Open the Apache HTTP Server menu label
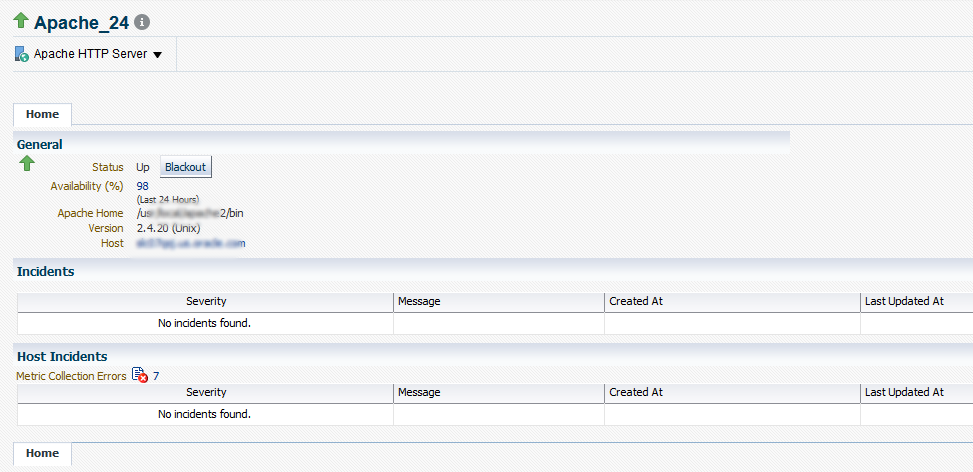 [x=91, y=54]
